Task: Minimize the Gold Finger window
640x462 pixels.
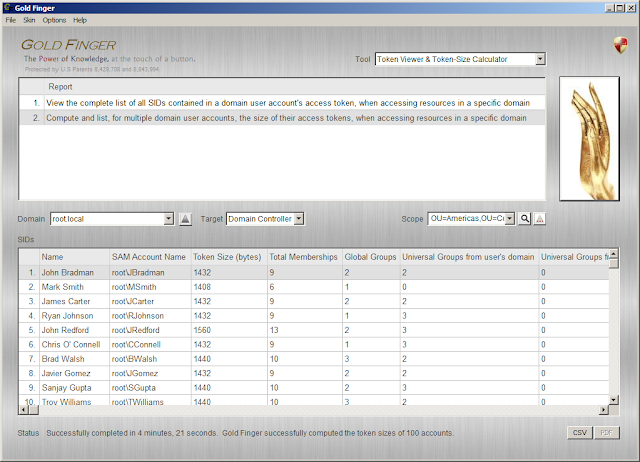Action: click(x=609, y=8)
